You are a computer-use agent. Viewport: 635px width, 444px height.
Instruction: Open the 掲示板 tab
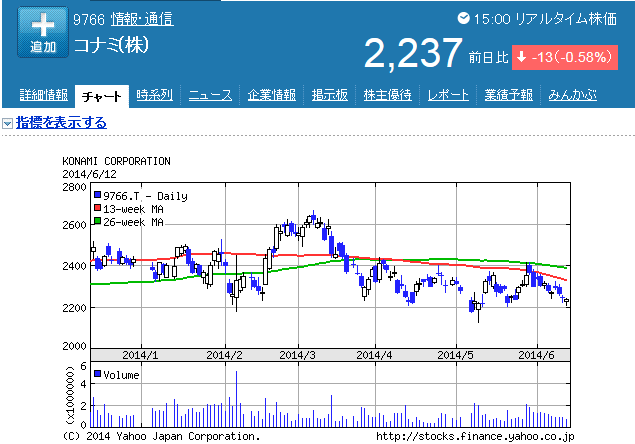[330, 95]
